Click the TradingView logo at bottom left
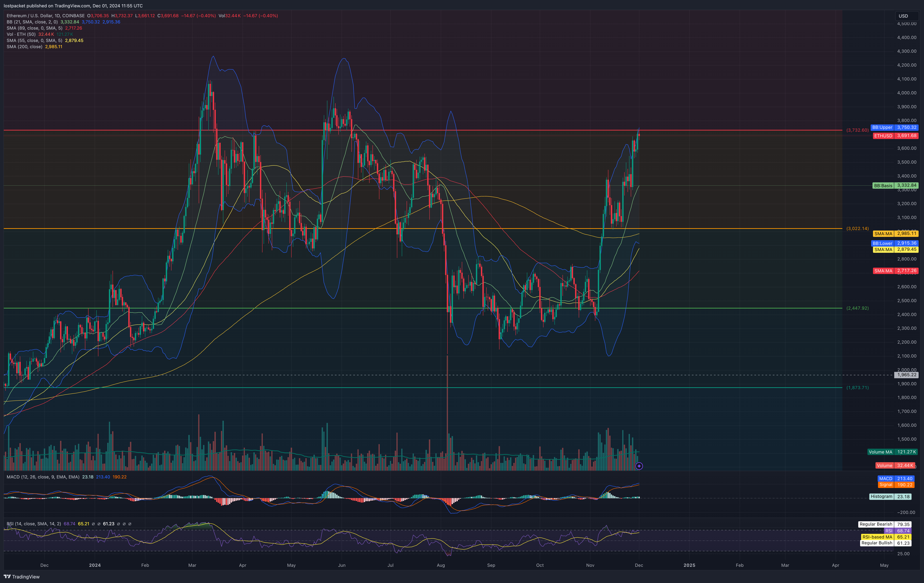924x583 pixels. pyautogui.click(x=21, y=576)
